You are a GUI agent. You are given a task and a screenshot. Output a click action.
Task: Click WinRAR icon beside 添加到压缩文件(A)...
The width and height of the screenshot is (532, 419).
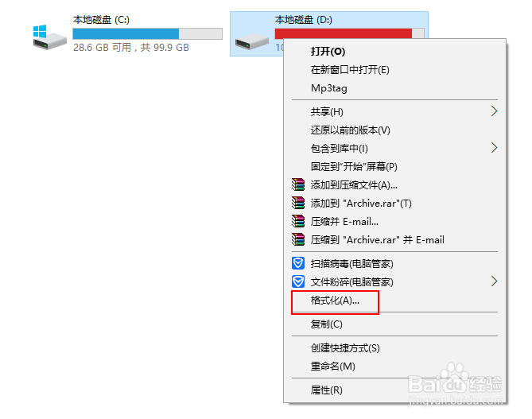pyautogui.click(x=298, y=184)
